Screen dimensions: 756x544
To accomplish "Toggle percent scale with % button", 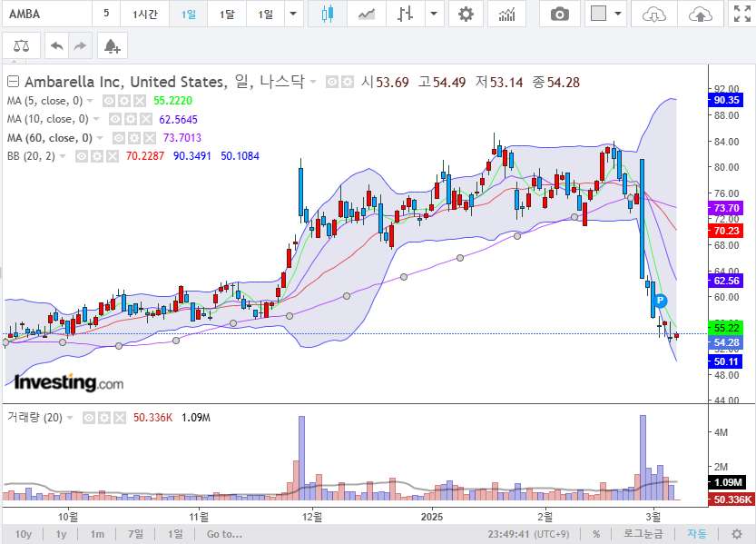I will click(x=596, y=534).
